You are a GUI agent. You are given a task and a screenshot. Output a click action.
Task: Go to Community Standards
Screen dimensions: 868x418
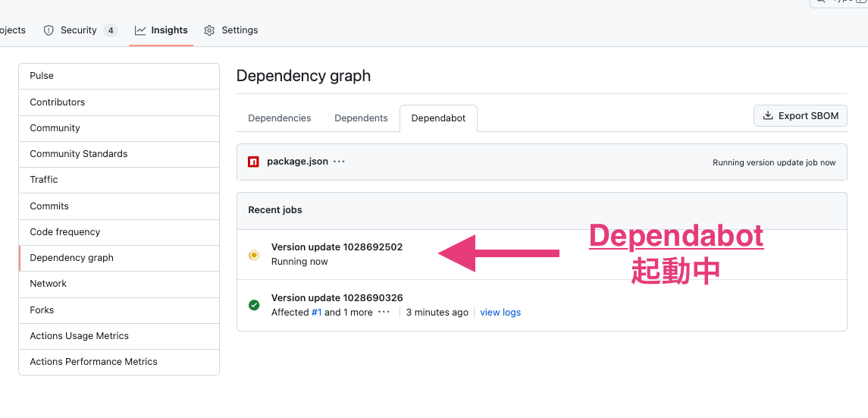click(119, 154)
